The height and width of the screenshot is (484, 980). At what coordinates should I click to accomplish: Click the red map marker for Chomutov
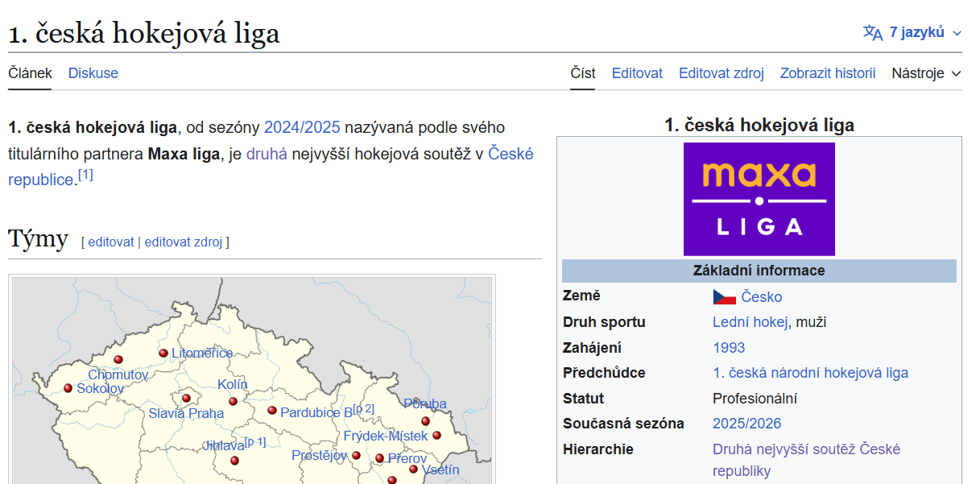pos(118,359)
